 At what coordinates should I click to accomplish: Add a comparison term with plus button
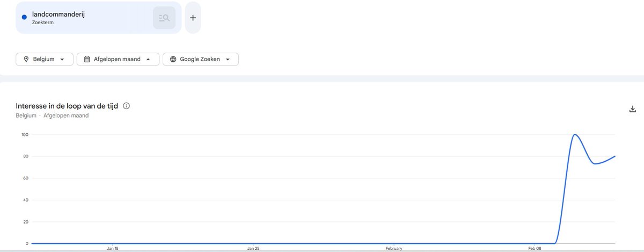pos(193,18)
